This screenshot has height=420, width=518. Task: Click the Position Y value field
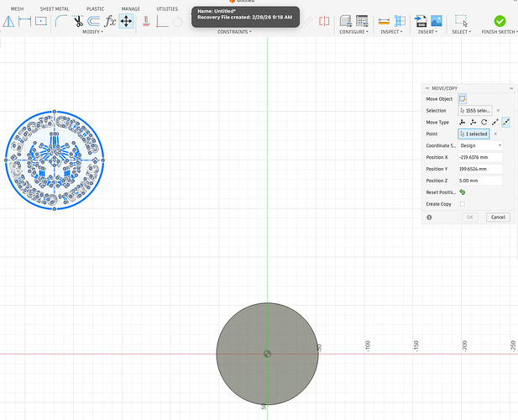480,169
